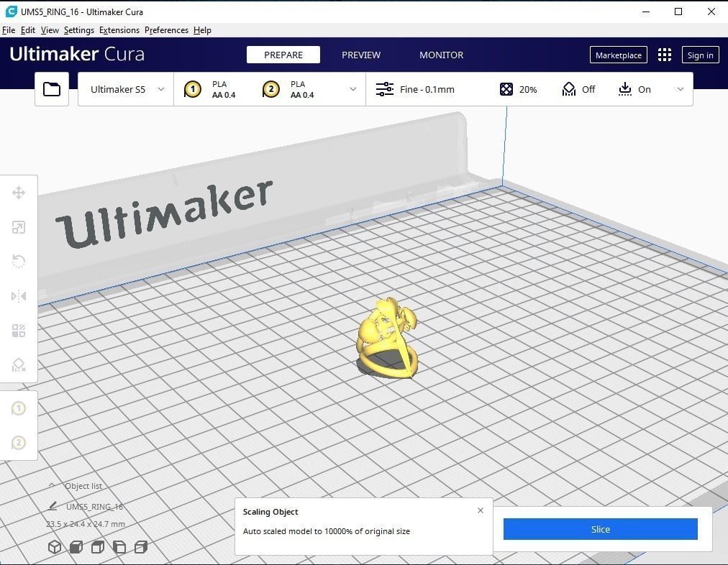Open Per Model Settings tool
The height and width of the screenshot is (565, 728).
pyautogui.click(x=19, y=331)
